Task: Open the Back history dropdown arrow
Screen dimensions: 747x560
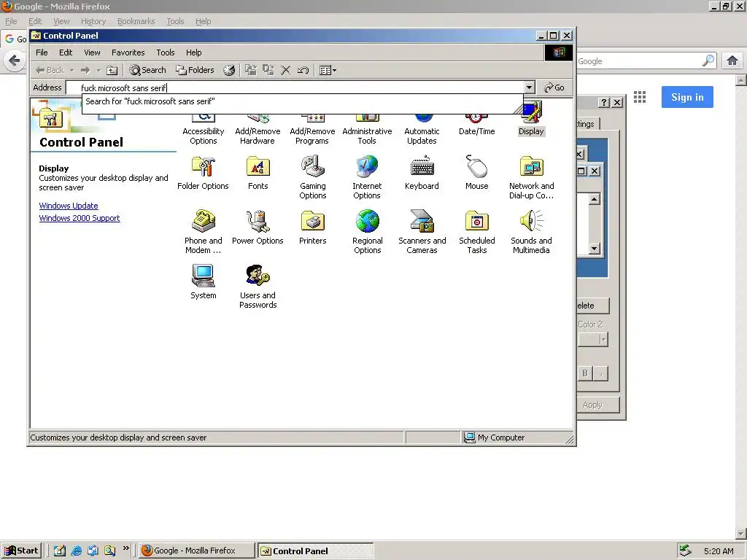Action: pyautogui.click(x=71, y=70)
